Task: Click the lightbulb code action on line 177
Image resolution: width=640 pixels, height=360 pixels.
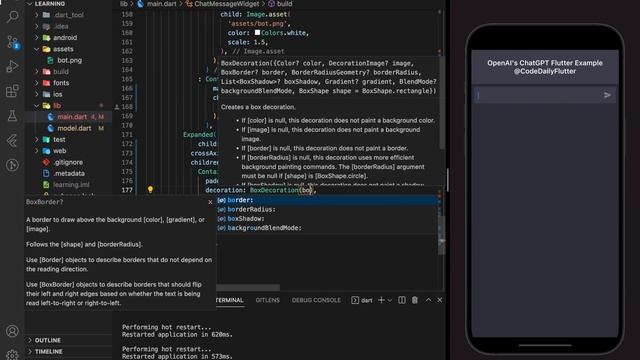Action: [x=150, y=190]
